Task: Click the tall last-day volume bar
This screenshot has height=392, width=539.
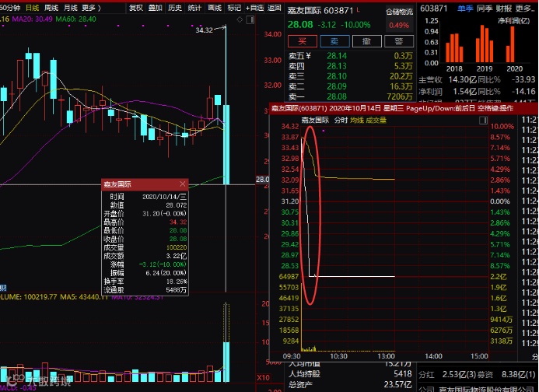Action: pyautogui.click(x=226, y=362)
